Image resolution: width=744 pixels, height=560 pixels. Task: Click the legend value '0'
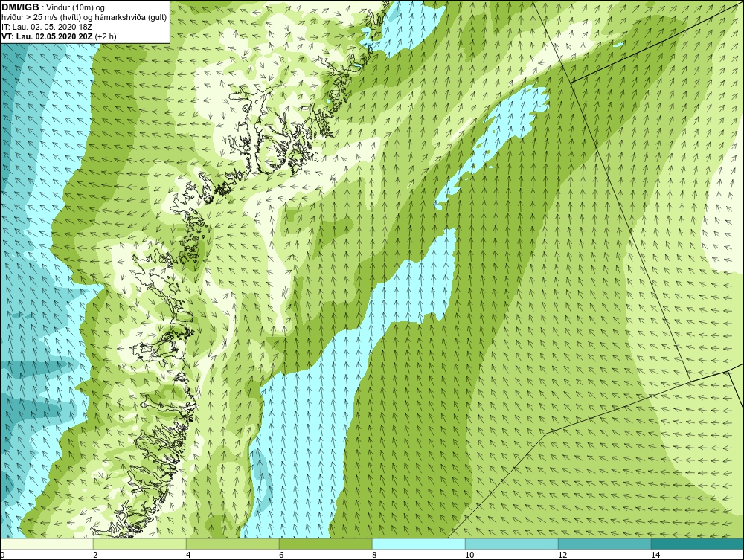2,555
